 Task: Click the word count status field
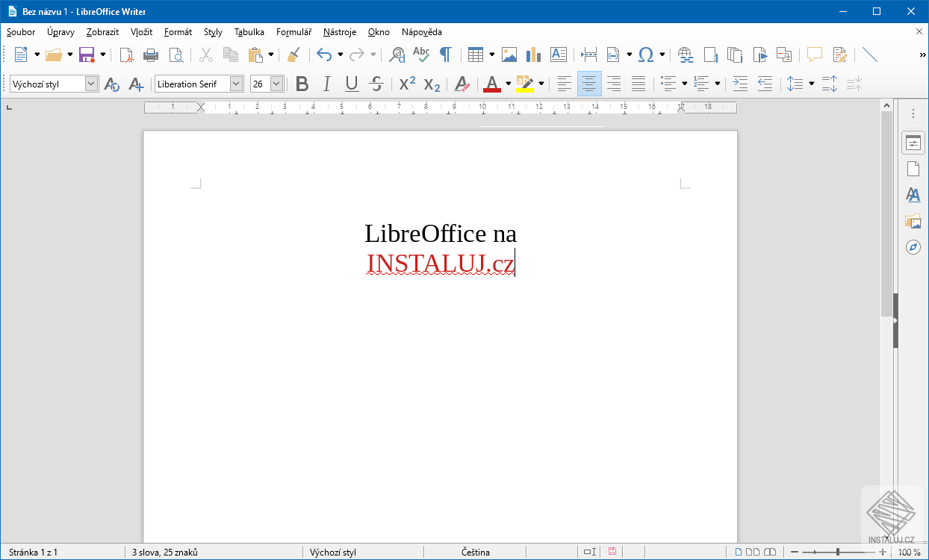(164, 553)
